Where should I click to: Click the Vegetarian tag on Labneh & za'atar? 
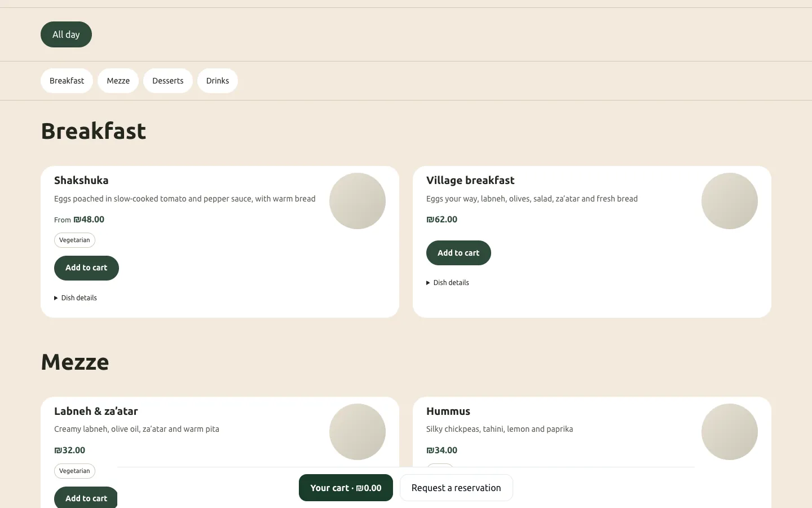(x=74, y=471)
